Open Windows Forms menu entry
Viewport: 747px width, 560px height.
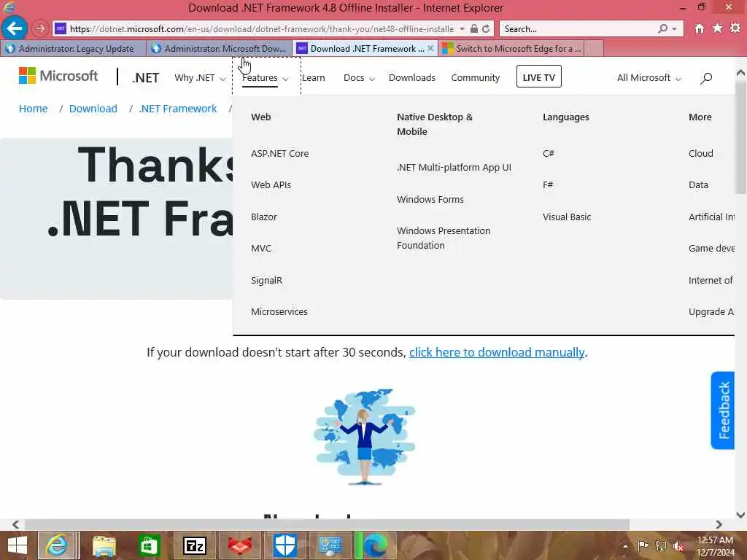point(430,199)
